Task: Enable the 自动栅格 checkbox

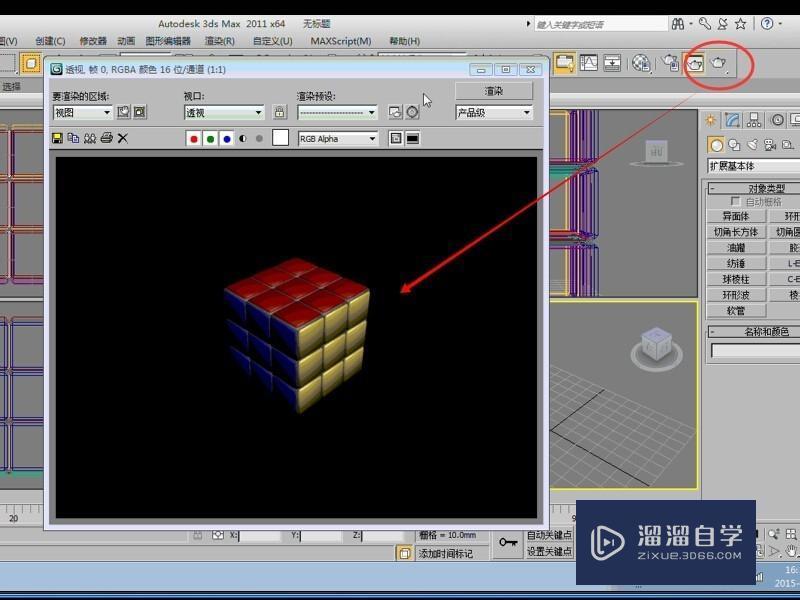Action: (x=735, y=202)
